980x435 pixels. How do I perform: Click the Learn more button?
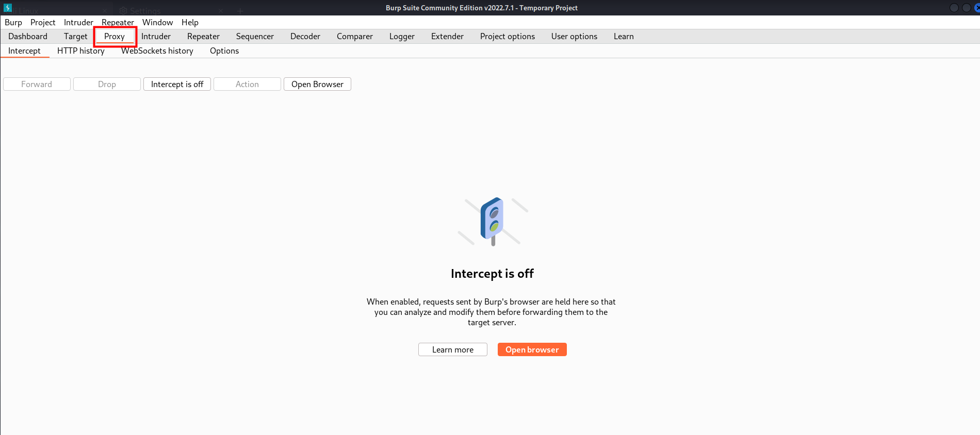(x=453, y=349)
